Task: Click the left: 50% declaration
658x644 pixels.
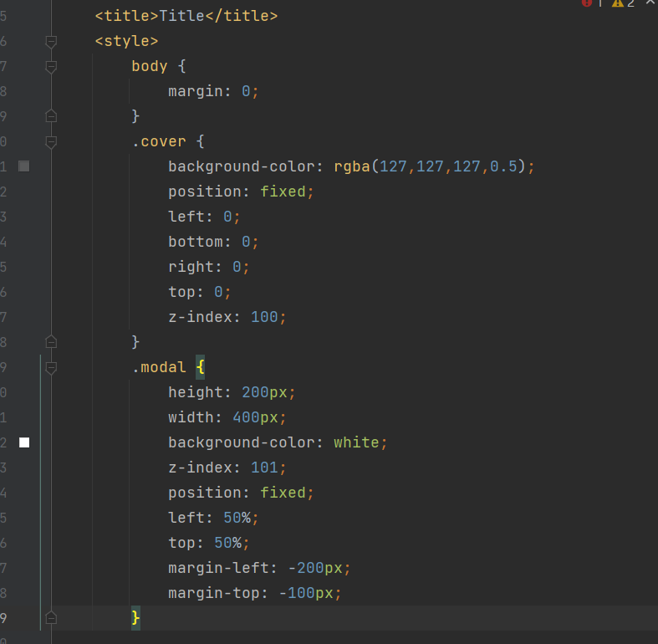Action: point(213,518)
